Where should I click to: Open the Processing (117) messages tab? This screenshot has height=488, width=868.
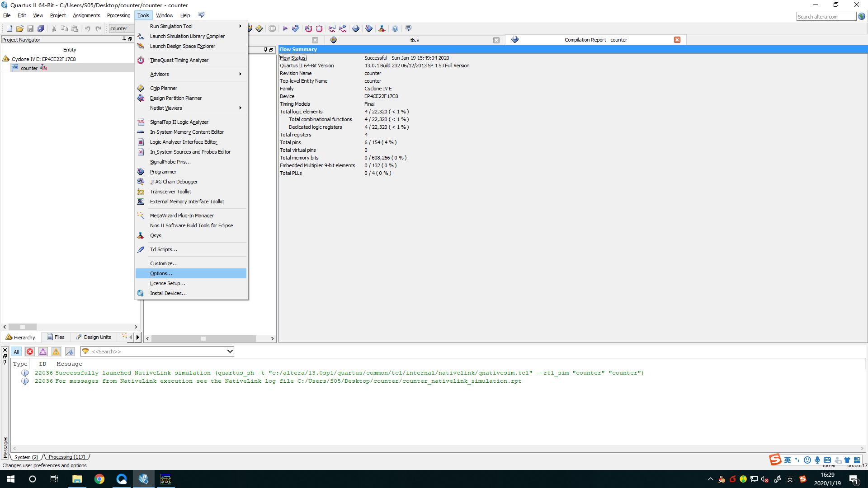[x=67, y=457]
